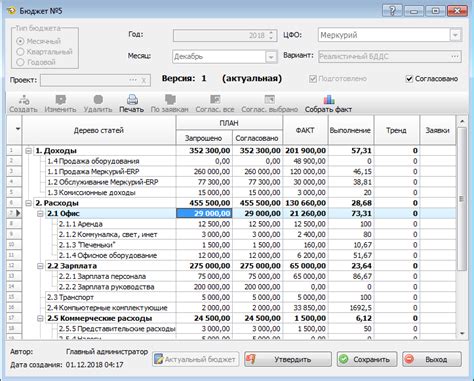This screenshot has height=381, width=474.
Task: Click the Соглас. выбрано toolbar icon
Action: coord(269,99)
